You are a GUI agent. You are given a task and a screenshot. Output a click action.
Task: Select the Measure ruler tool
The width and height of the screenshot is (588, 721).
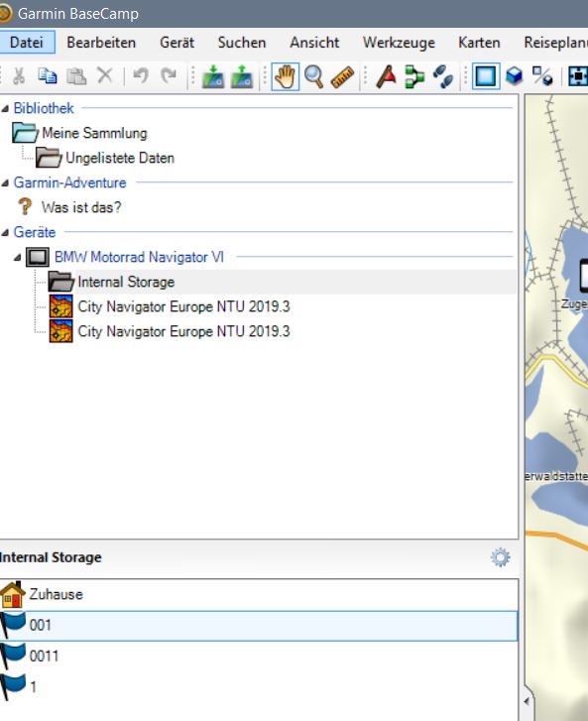(342, 76)
